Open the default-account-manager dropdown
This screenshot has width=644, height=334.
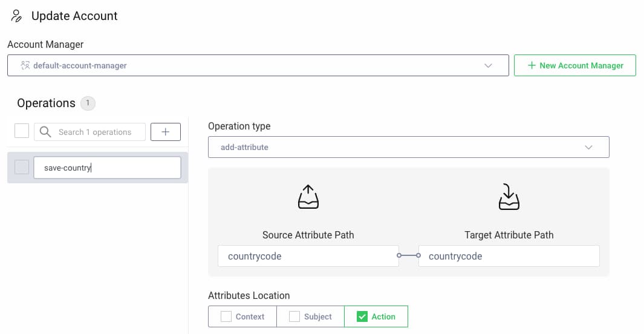pos(258,65)
